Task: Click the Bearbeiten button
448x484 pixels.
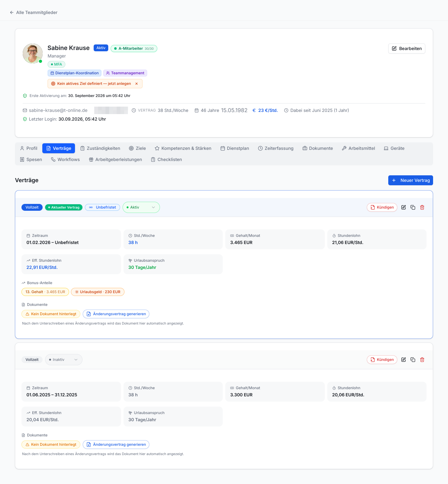Action: click(x=407, y=48)
